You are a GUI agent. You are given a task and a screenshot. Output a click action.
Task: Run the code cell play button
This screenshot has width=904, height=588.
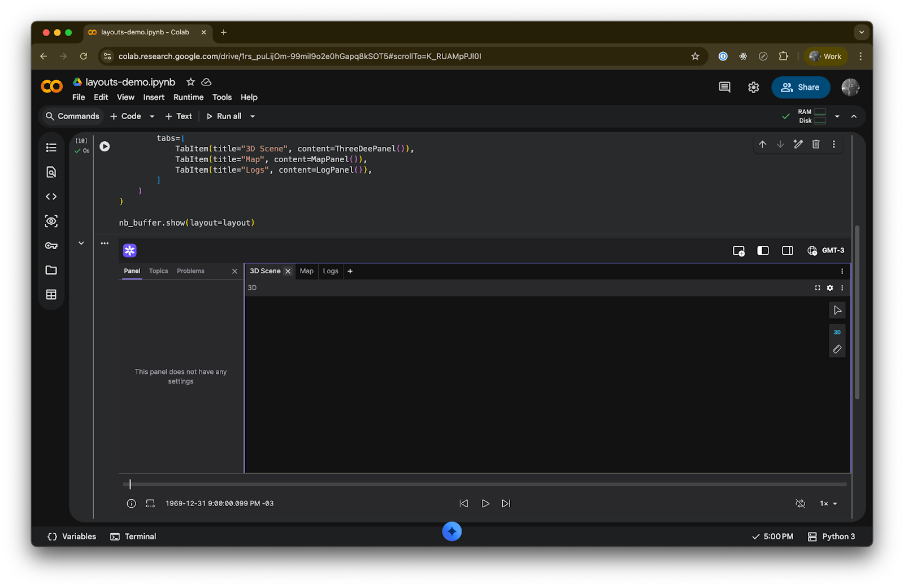105,146
